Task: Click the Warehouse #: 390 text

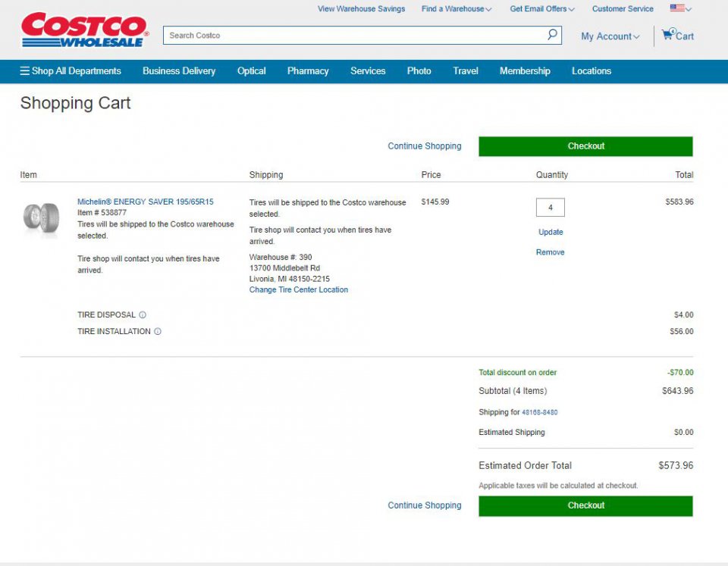Action: 281,257
